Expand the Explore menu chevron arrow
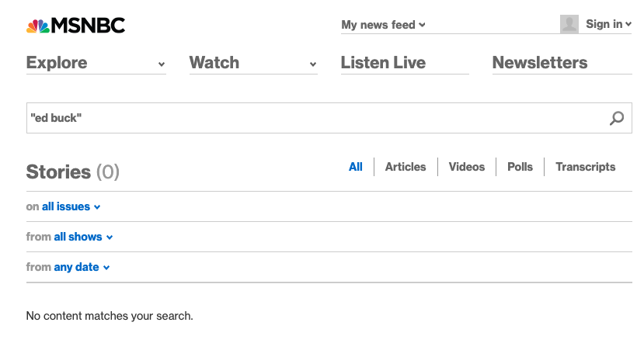 pos(162,64)
